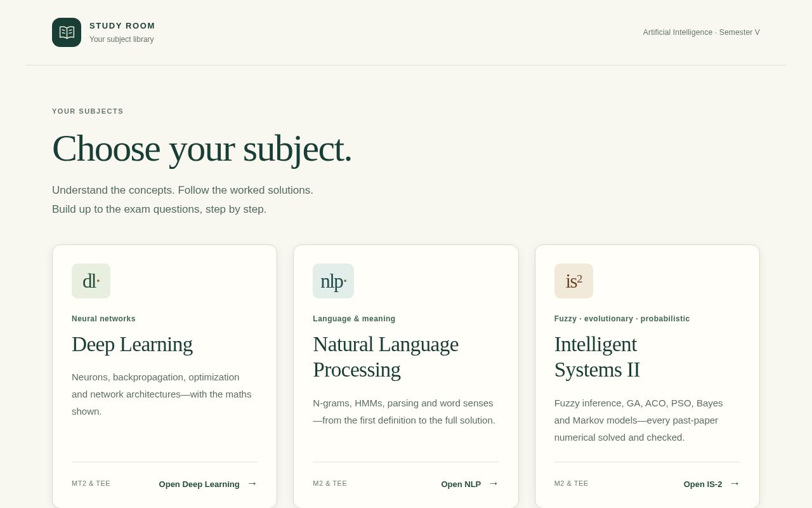Click 'Artificial Intelligence · Semester V' header text
This screenshot has height=508, width=812.
coord(701,32)
